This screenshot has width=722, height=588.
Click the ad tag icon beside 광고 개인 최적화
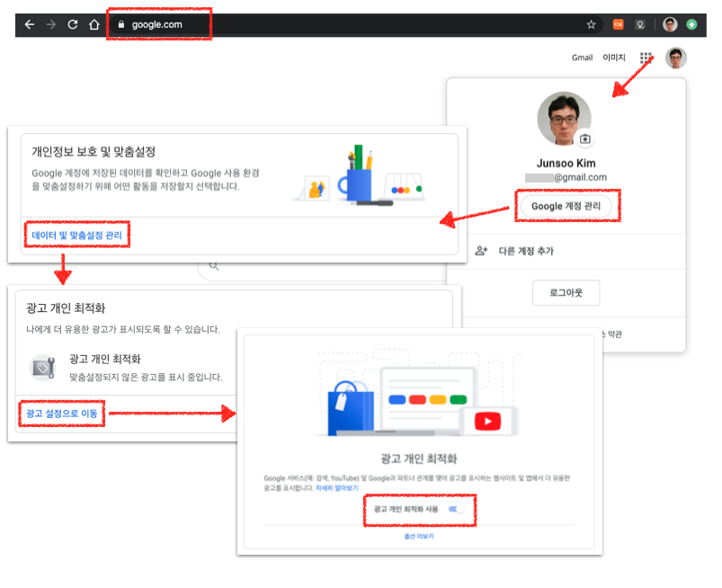[x=42, y=368]
